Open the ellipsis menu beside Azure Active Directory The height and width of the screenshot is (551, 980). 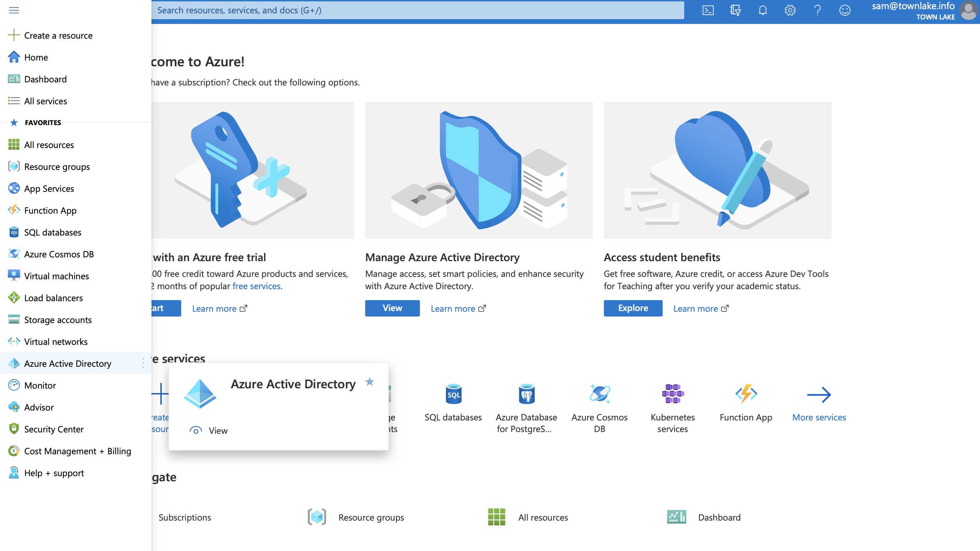tap(143, 364)
